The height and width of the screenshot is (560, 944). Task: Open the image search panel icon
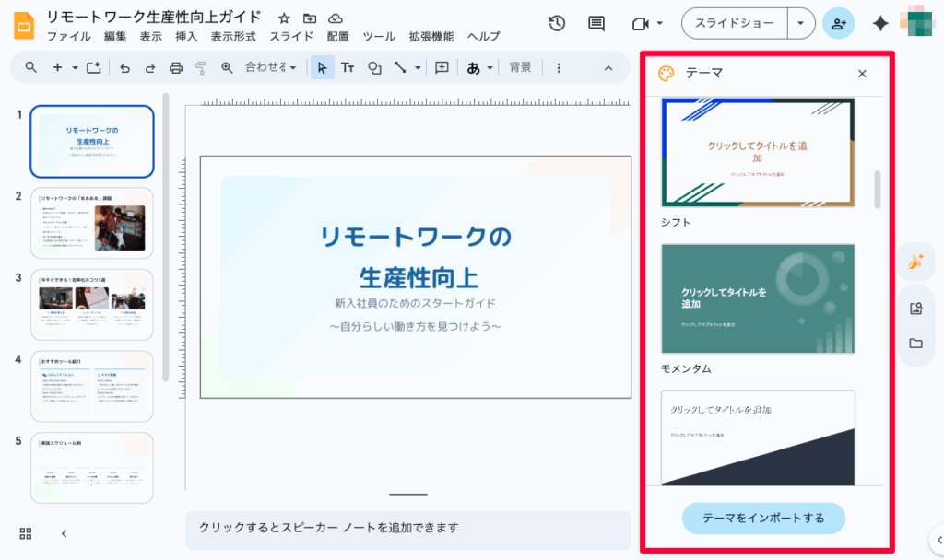click(x=914, y=309)
